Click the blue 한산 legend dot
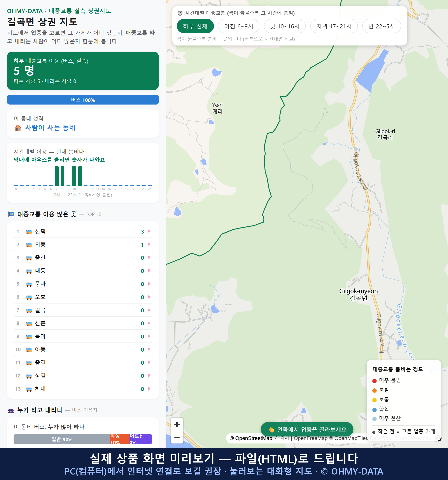Viewport: 448px width, 480px height. click(x=374, y=410)
